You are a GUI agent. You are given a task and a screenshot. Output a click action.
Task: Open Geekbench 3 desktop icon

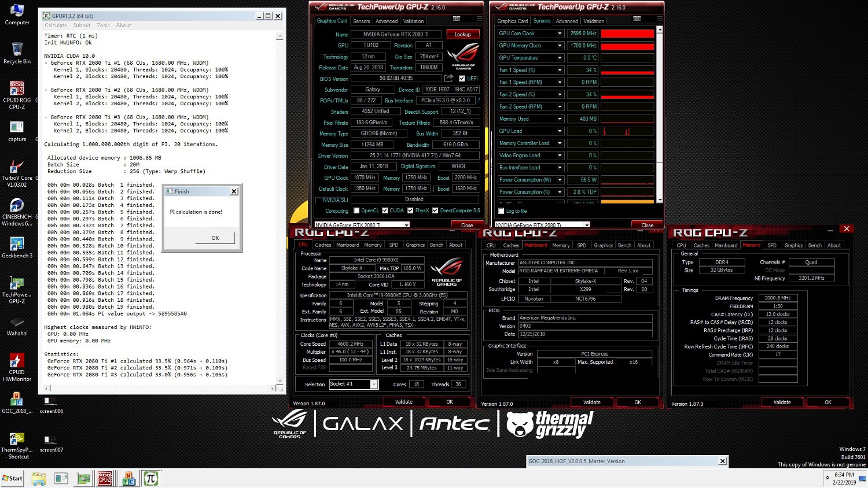(x=17, y=247)
